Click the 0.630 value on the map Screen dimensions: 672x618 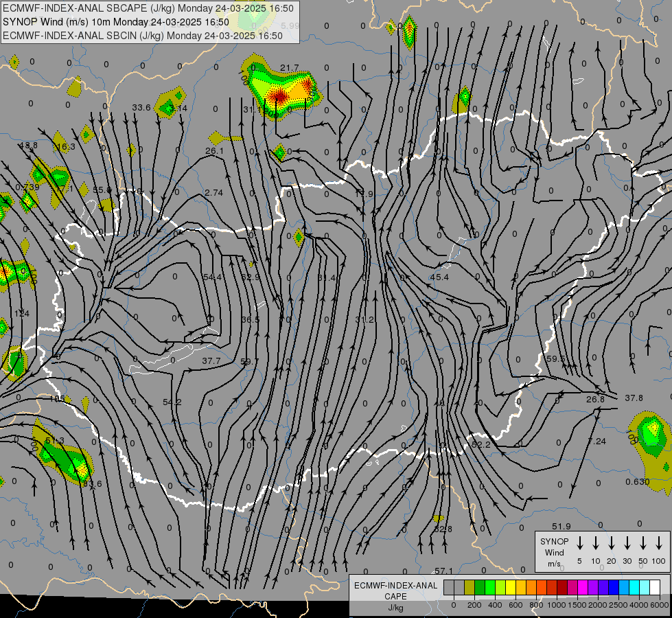pos(638,481)
